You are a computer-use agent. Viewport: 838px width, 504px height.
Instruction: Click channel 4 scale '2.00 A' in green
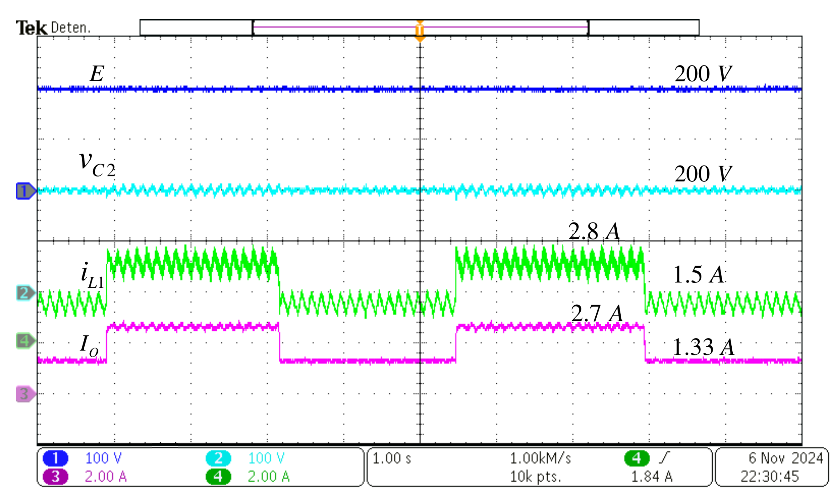pos(268,476)
